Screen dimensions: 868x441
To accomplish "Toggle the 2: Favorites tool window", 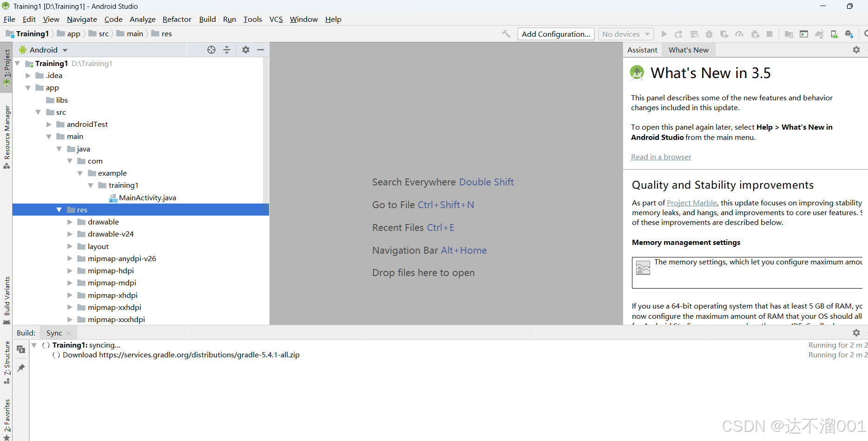I will pyautogui.click(x=7, y=419).
